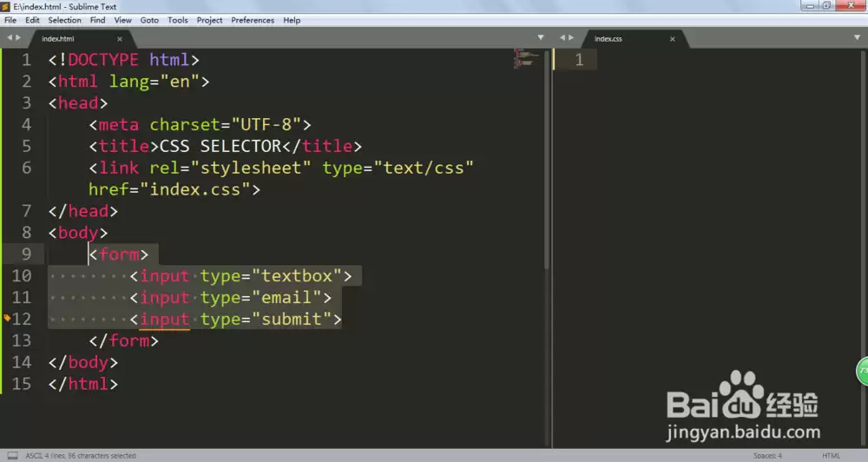Open the Goto menu
The image size is (868, 462).
(149, 20)
